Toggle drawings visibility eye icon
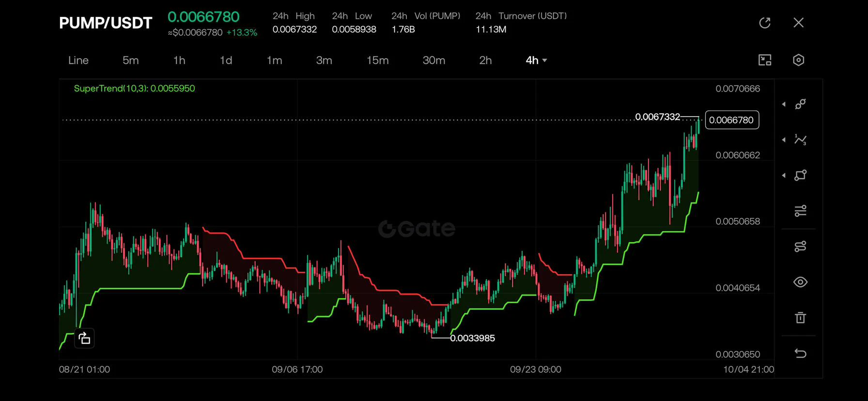Viewport: 868px width, 401px height. tap(801, 282)
